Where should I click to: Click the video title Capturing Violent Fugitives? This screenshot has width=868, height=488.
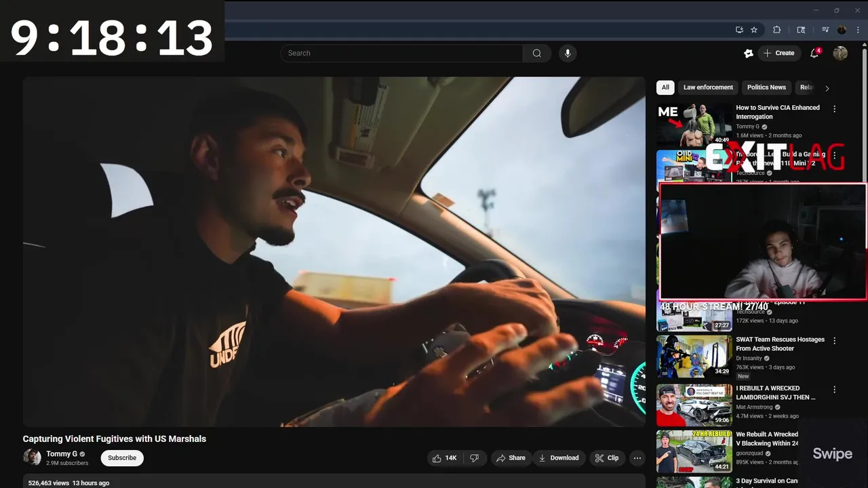point(115,439)
